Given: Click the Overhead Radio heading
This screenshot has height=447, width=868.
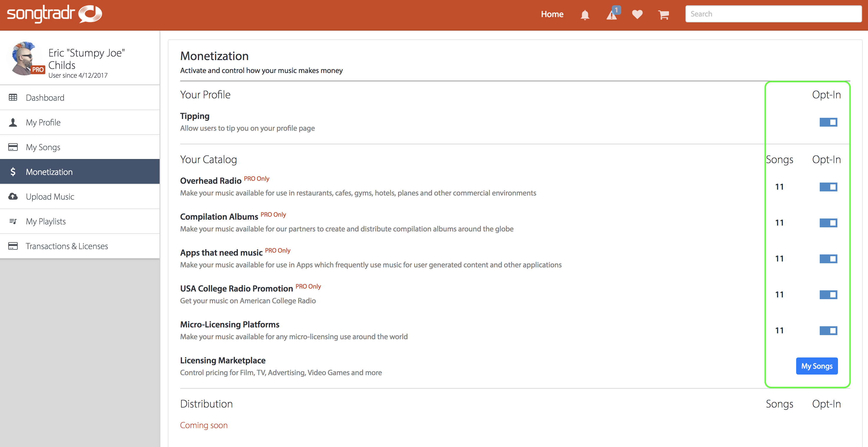Looking at the screenshot, I should pos(211,181).
